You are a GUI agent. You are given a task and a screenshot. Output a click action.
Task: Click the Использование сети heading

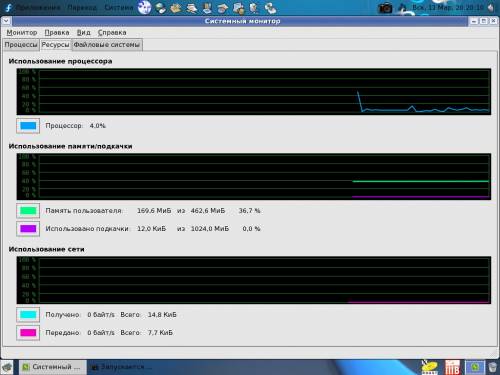tap(46, 249)
